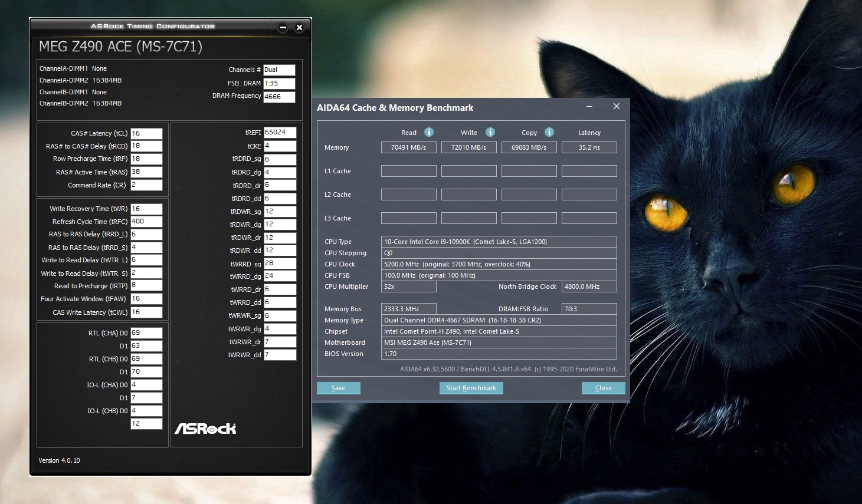
Task: Click the RTL (CHA) D0 field
Action: click(146, 333)
